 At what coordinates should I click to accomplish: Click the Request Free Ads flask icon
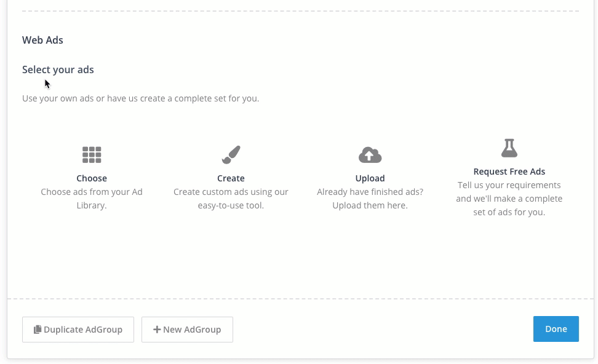click(x=509, y=148)
